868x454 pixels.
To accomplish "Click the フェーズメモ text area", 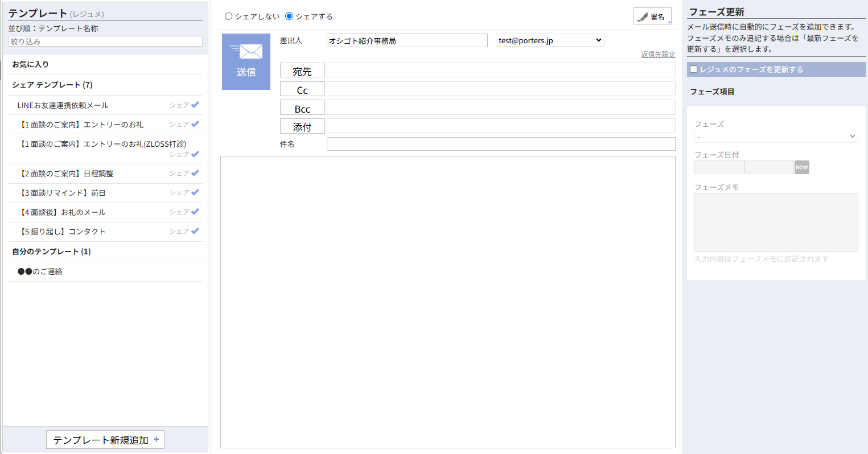I will (x=776, y=222).
